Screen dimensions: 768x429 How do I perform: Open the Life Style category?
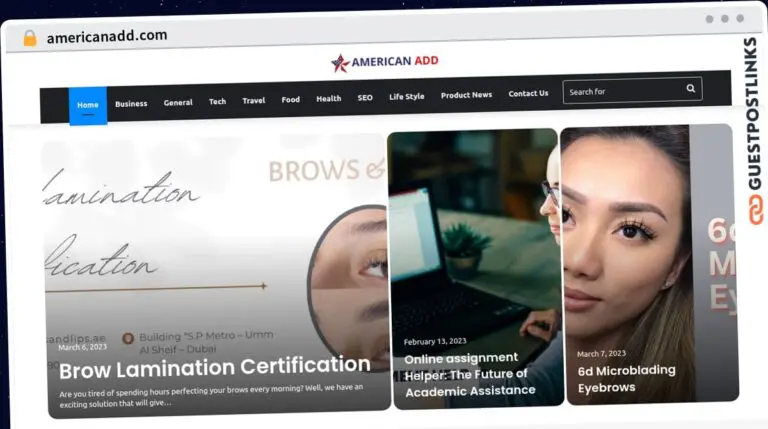click(407, 96)
